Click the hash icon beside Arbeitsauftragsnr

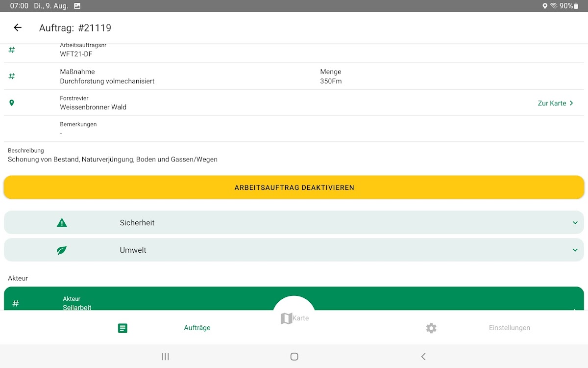(12, 50)
